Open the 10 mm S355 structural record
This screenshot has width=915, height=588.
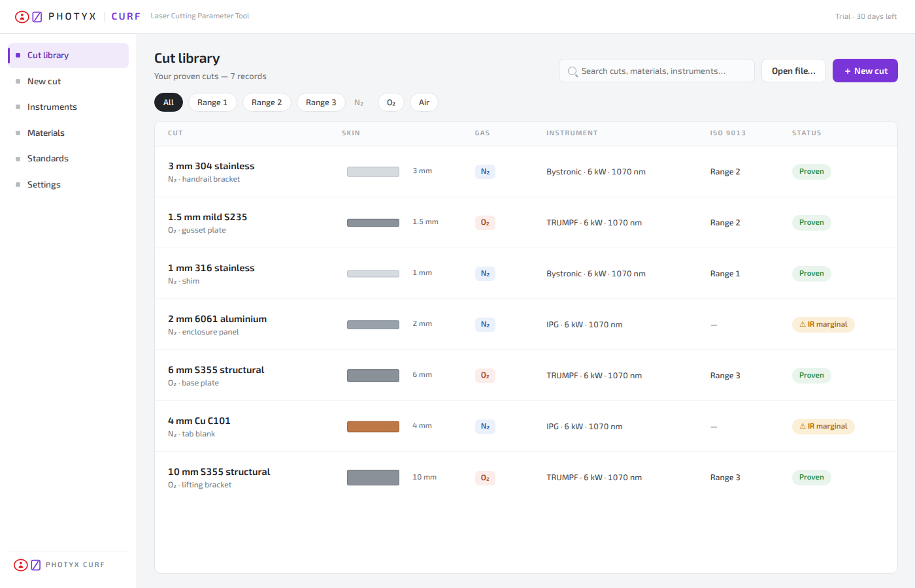pos(526,478)
